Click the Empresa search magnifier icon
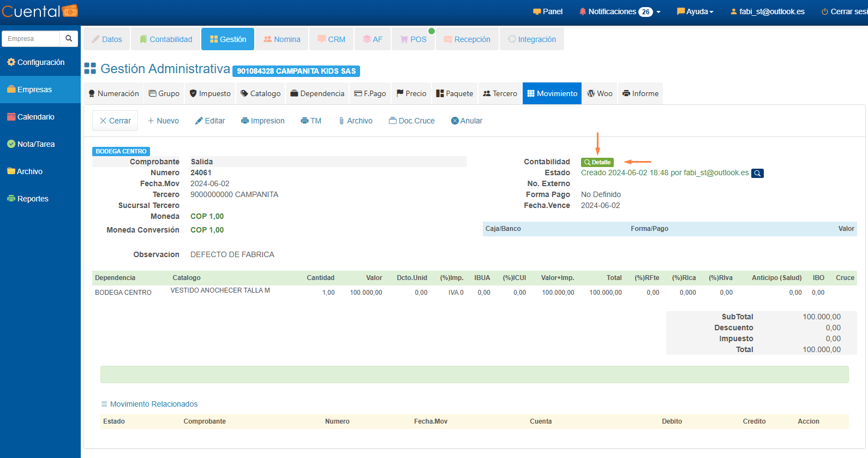The height and width of the screenshot is (458, 868). click(x=69, y=39)
